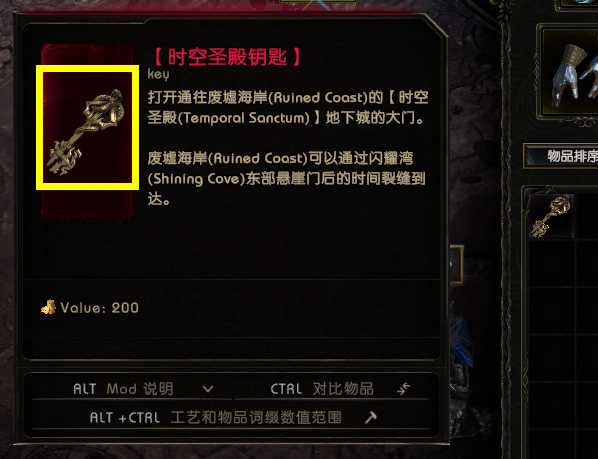Viewport: 598px width, 459px height.
Task: Click empty inventory slot below the key
Action: 550,264
